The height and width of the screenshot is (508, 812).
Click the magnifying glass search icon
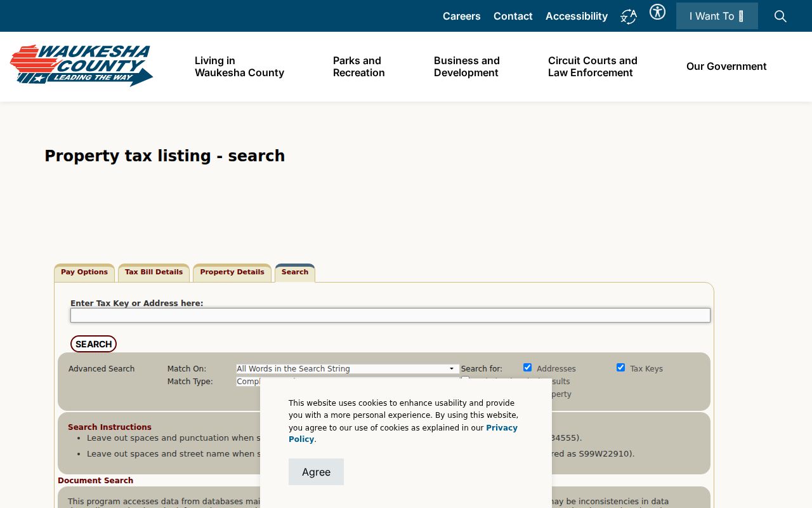[x=780, y=17]
